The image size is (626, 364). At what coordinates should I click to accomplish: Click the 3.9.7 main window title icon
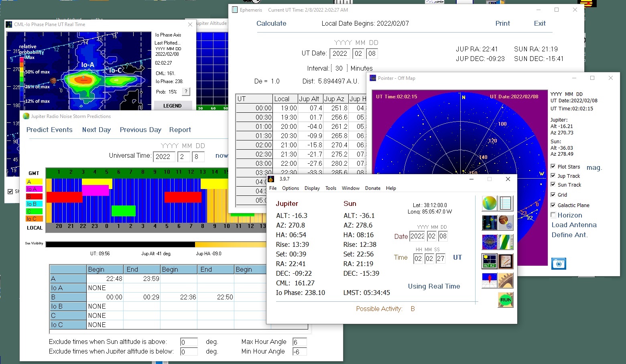(271, 179)
